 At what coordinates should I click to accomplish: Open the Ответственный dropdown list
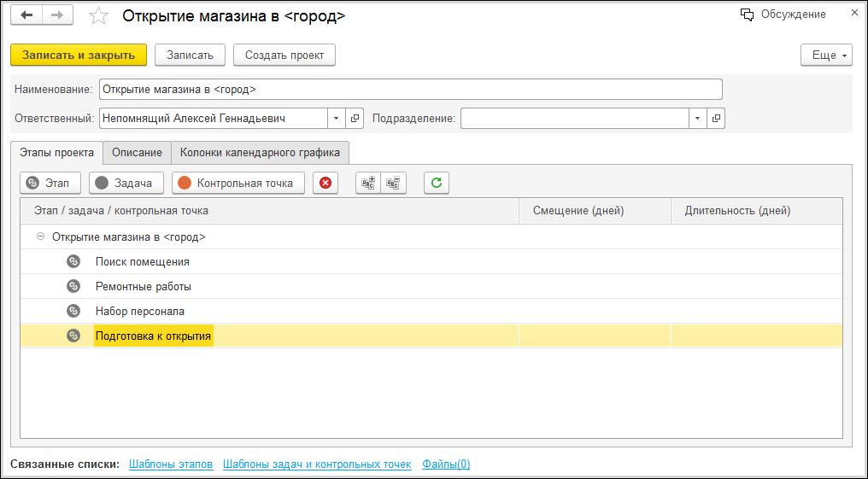[x=336, y=118]
